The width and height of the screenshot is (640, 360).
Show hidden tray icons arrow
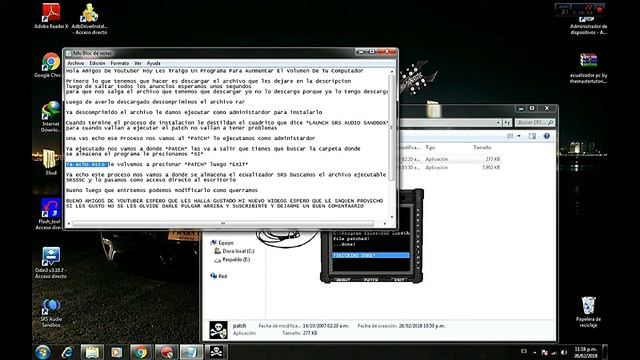tap(535, 353)
